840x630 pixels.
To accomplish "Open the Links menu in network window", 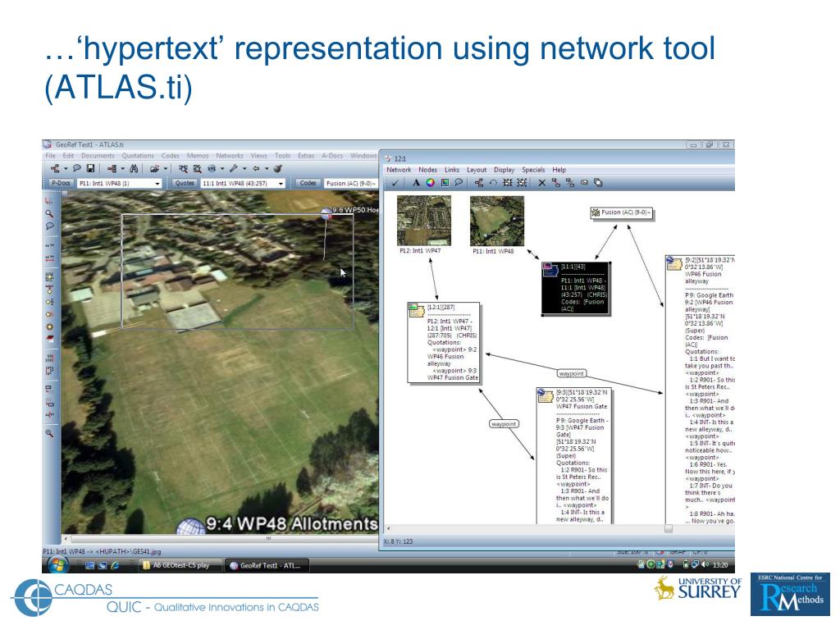I will pos(452,169).
